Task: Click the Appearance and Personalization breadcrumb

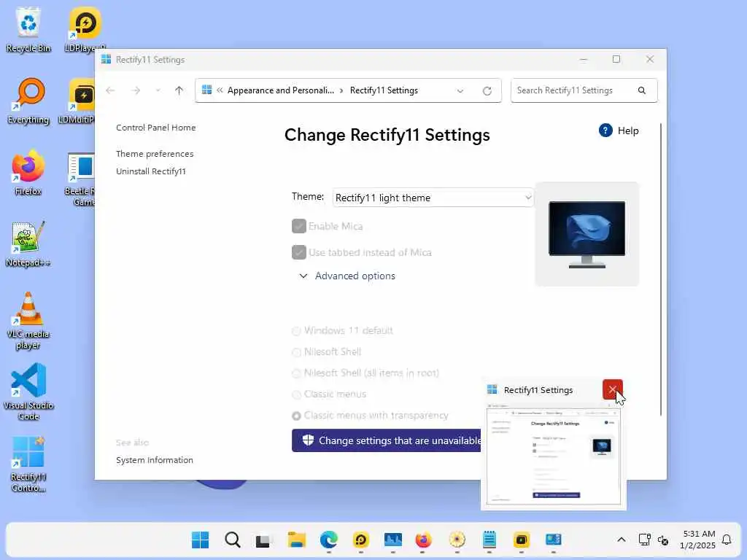Action: pyautogui.click(x=281, y=90)
